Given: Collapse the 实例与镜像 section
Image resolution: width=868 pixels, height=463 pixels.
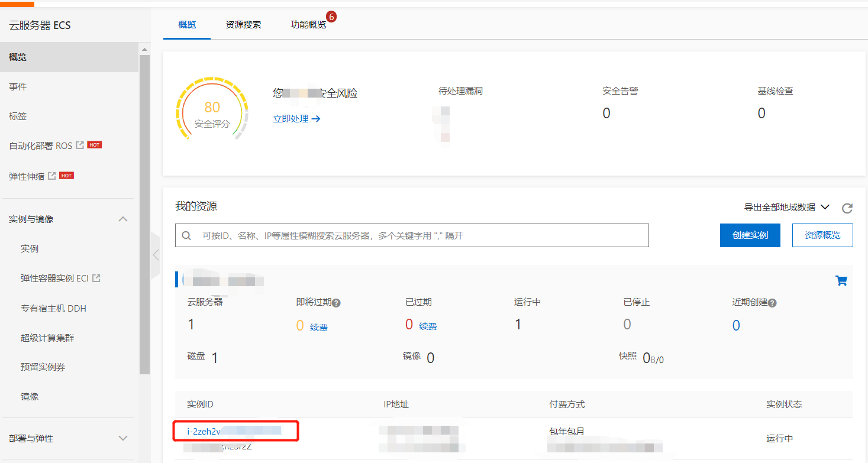Looking at the screenshot, I should [123, 219].
